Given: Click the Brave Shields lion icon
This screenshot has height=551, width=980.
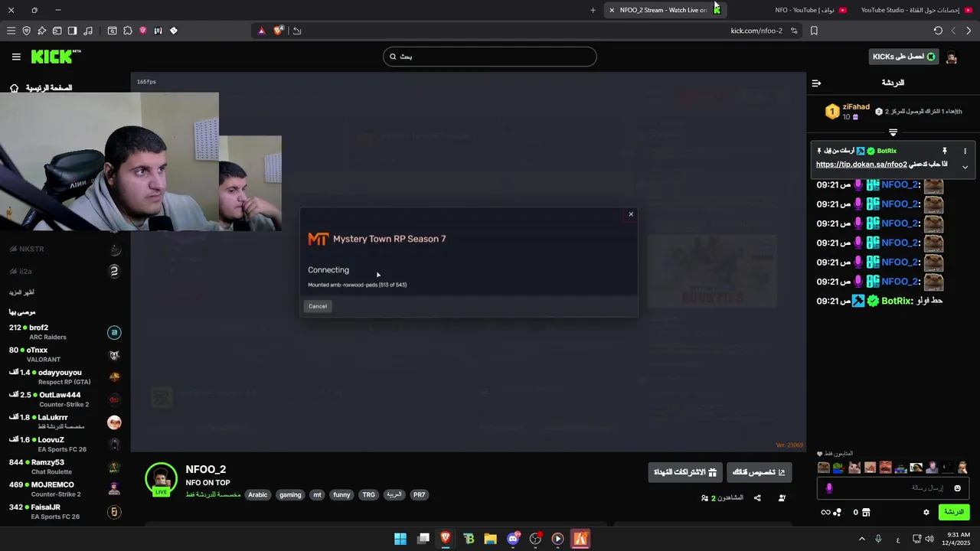Looking at the screenshot, I should pos(278,31).
